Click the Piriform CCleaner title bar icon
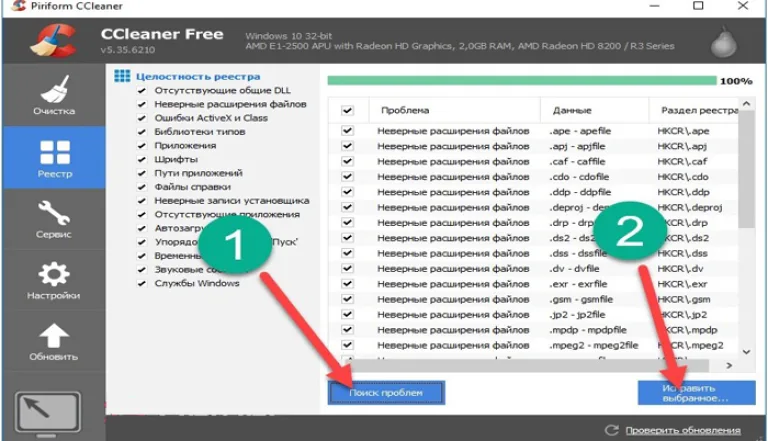 pos(18,6)
